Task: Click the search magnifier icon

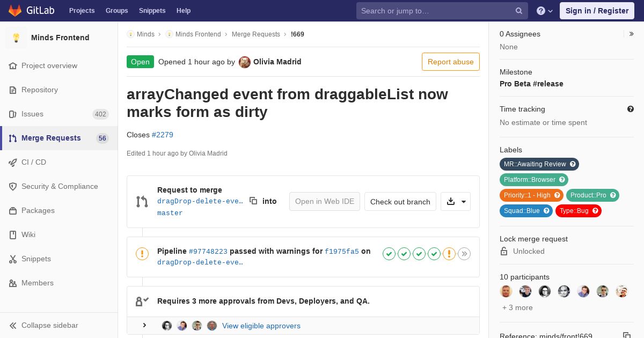Action: pos(519,11)
